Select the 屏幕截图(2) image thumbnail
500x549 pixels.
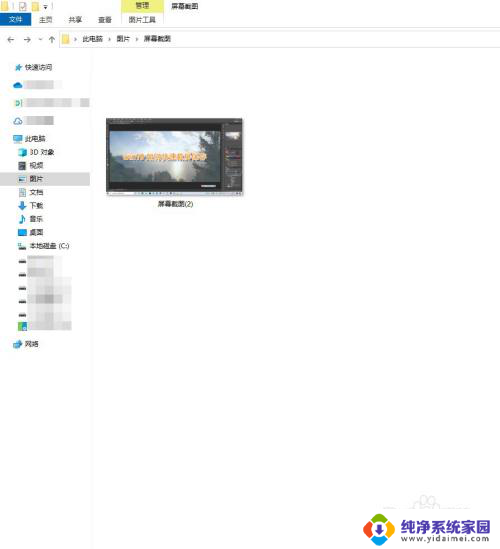click(x=174, y=157)
